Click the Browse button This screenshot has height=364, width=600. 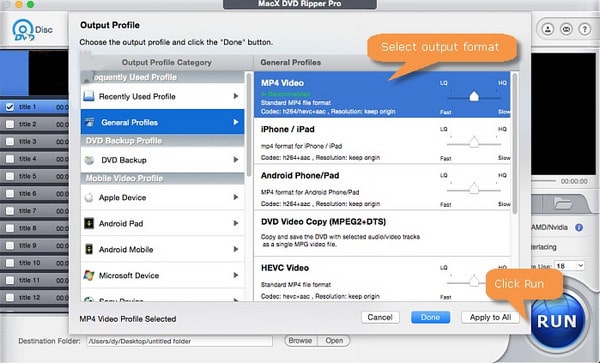coord(300,341)
